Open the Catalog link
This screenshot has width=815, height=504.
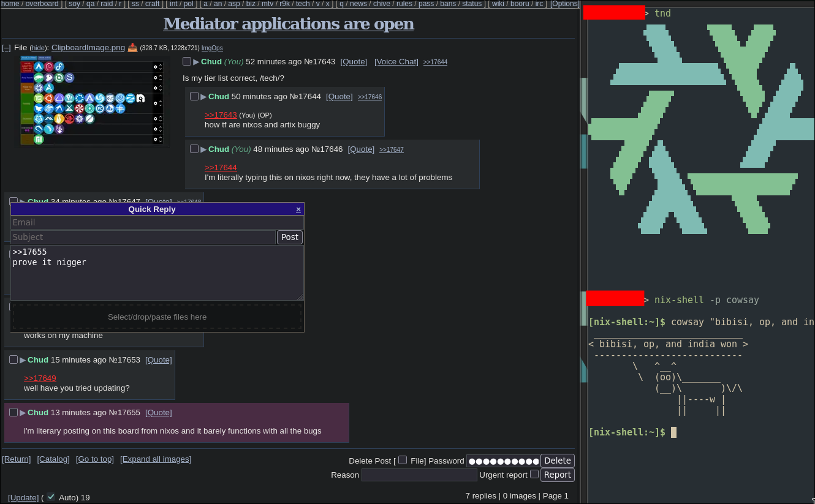click(53, 459)
